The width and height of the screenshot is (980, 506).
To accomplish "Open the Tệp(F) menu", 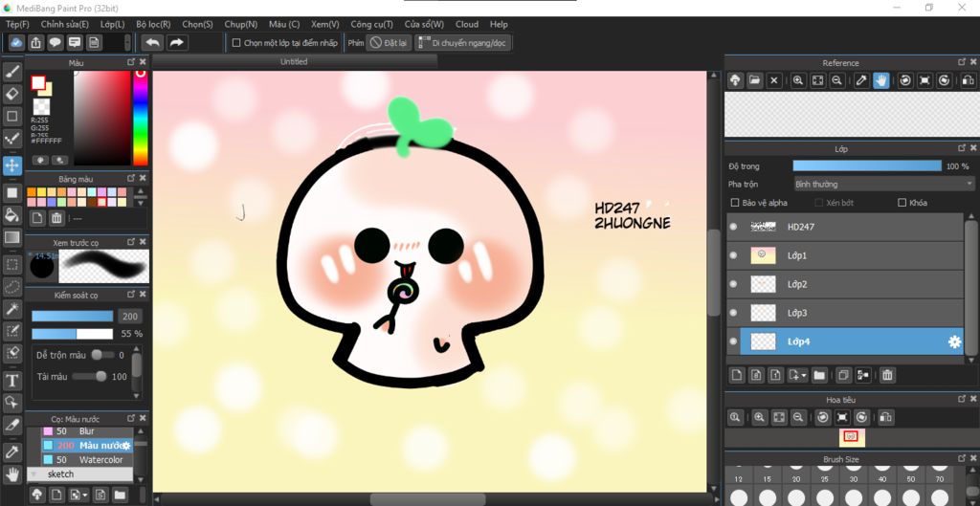I will pos(17,24).
